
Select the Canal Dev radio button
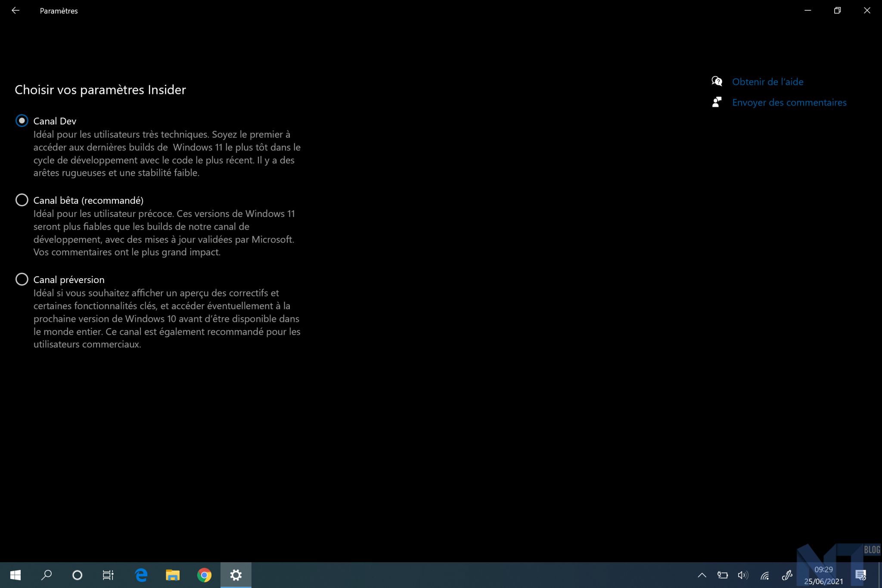pyautogui.click(x=22, y=121)
